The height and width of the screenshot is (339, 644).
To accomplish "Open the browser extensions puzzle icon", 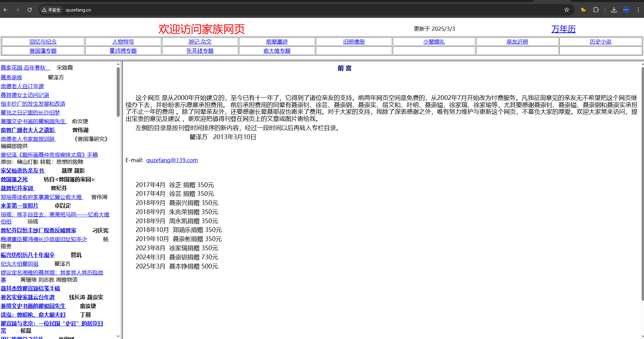I will pos(596,10).
